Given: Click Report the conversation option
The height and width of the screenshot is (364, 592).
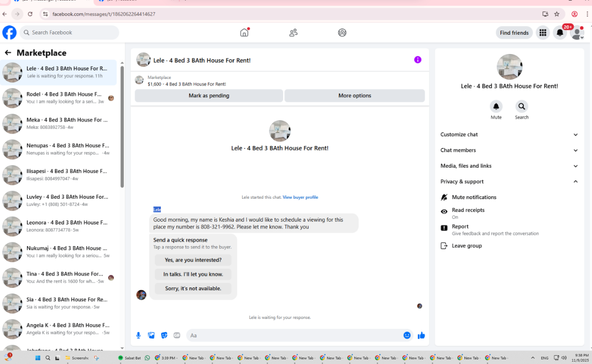Looking at the screenshot, I should click(x=509, y=230).
